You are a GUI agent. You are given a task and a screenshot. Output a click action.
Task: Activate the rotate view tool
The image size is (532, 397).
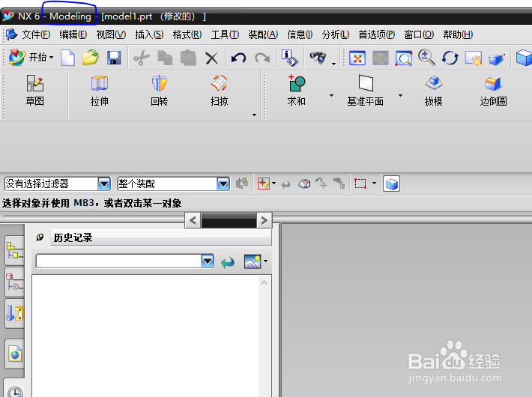[450, 58]
